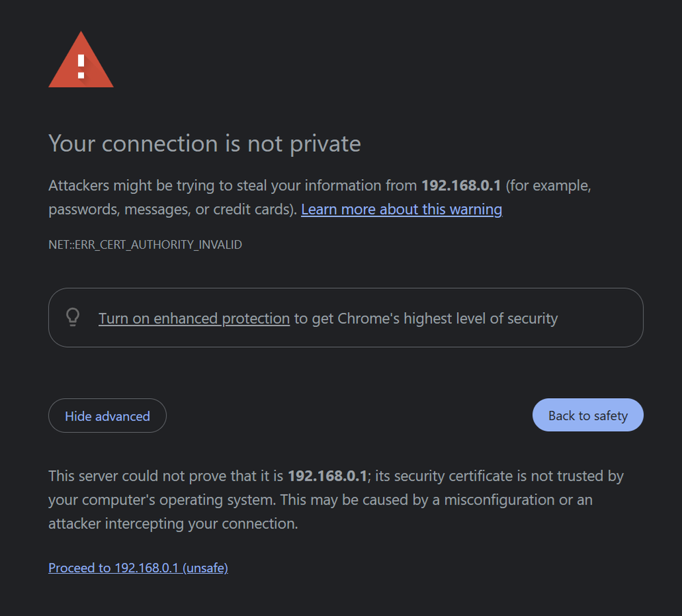Click the attacker intercepting your connection text
682x616 pixels.
[173, 524]
